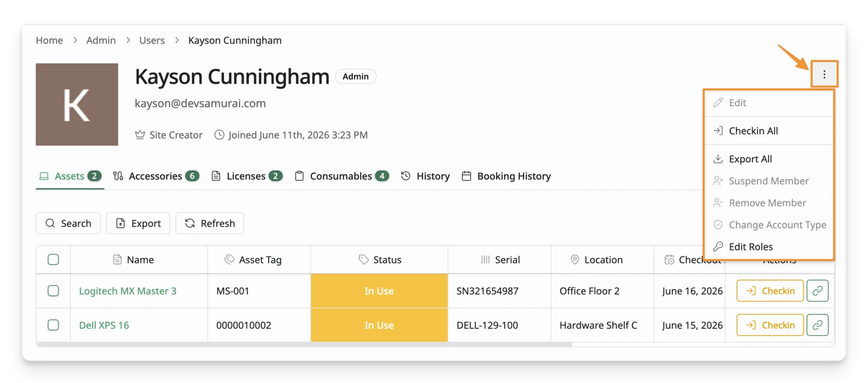Choose Remove Member menu entry
Image resolution: width=868 pixels, height=383 pixels.
769,203
